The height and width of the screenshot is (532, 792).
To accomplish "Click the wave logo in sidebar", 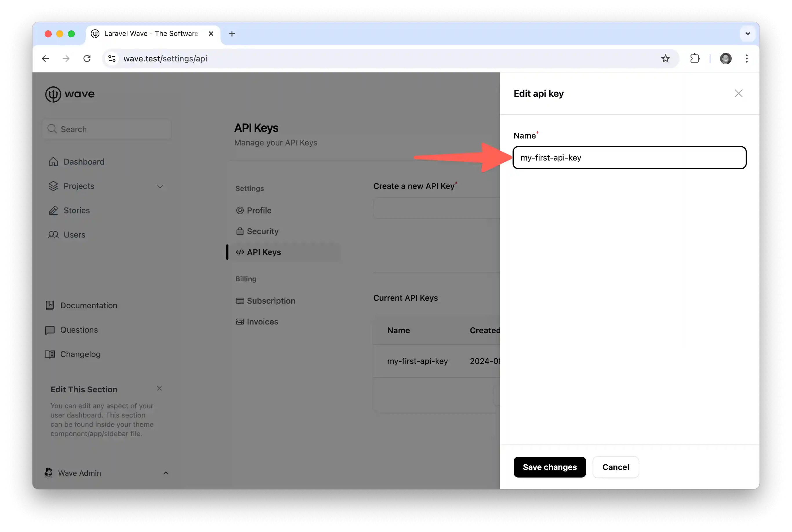I will (70, 94).
